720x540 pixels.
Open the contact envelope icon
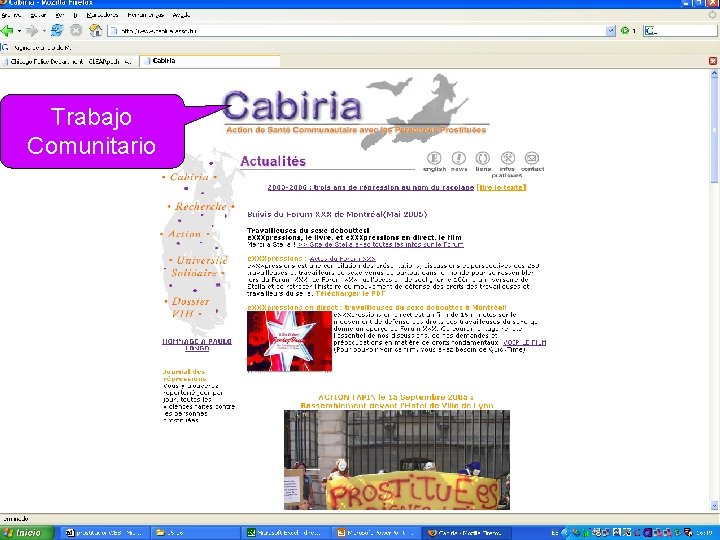(x=532, y=158)
